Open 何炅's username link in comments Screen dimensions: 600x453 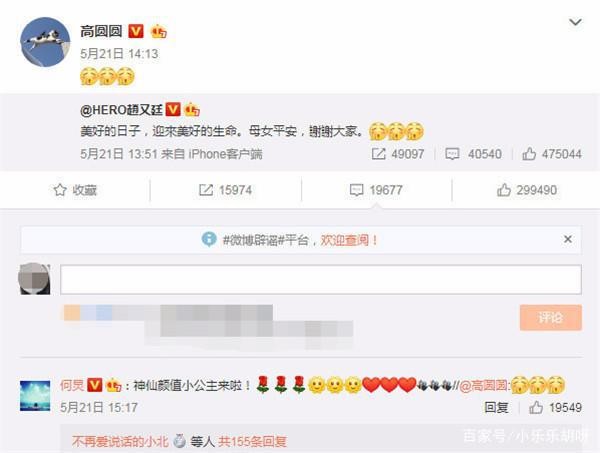pos(72,385)
